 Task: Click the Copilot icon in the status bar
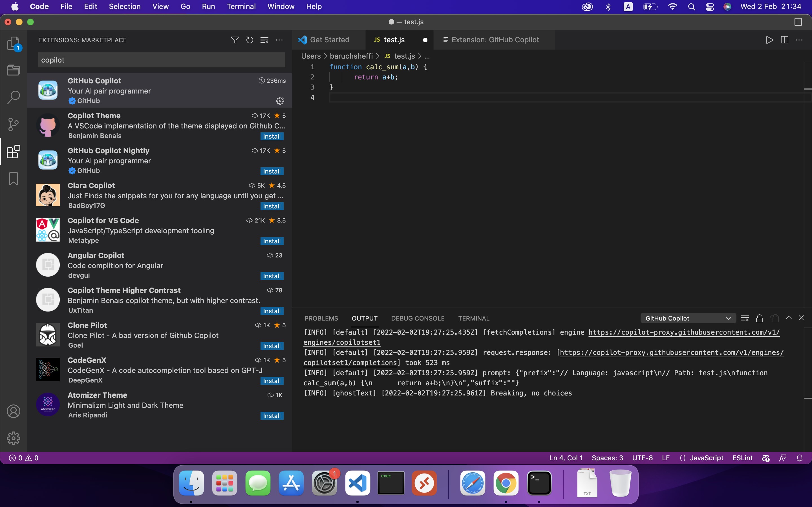click(765, 458)
